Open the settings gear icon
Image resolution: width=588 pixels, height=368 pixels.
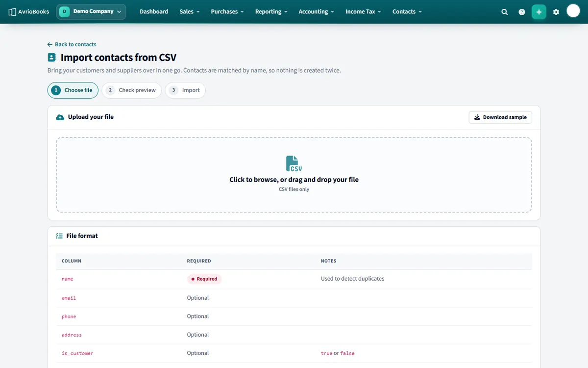[x=556, y=12]
